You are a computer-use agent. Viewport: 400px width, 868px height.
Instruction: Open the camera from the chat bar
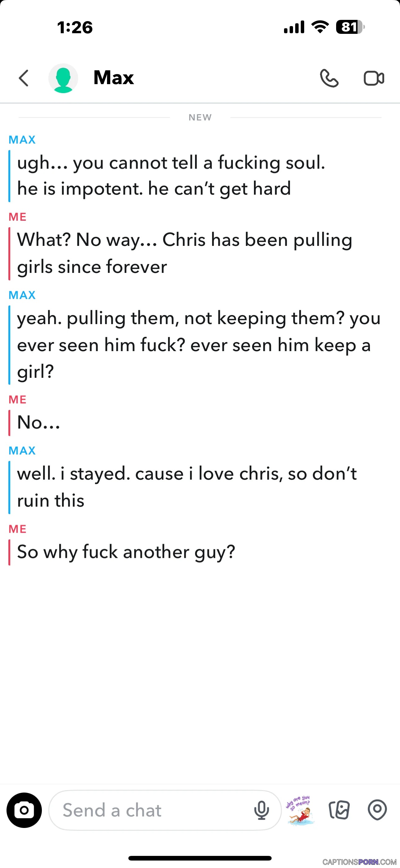pos(24,810)
